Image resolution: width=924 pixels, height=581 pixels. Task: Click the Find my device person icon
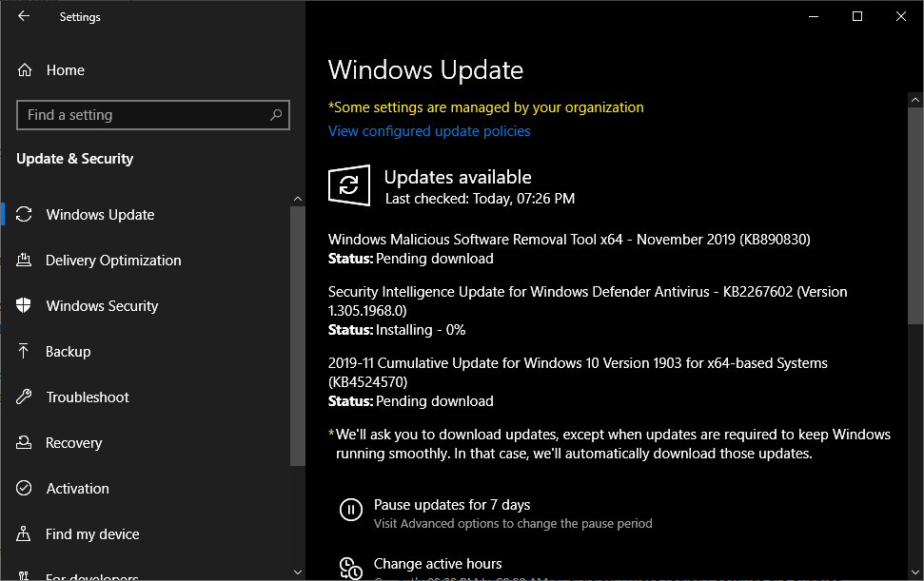click(24, 533)
